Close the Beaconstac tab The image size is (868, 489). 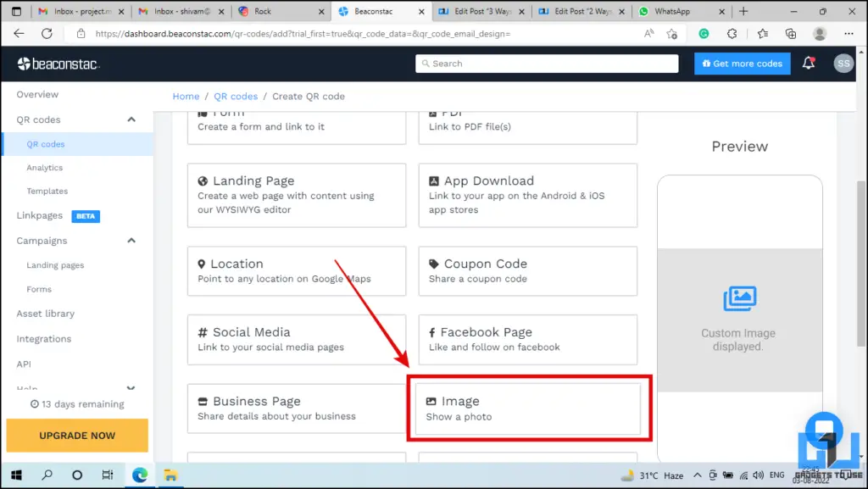pos(421,11)
